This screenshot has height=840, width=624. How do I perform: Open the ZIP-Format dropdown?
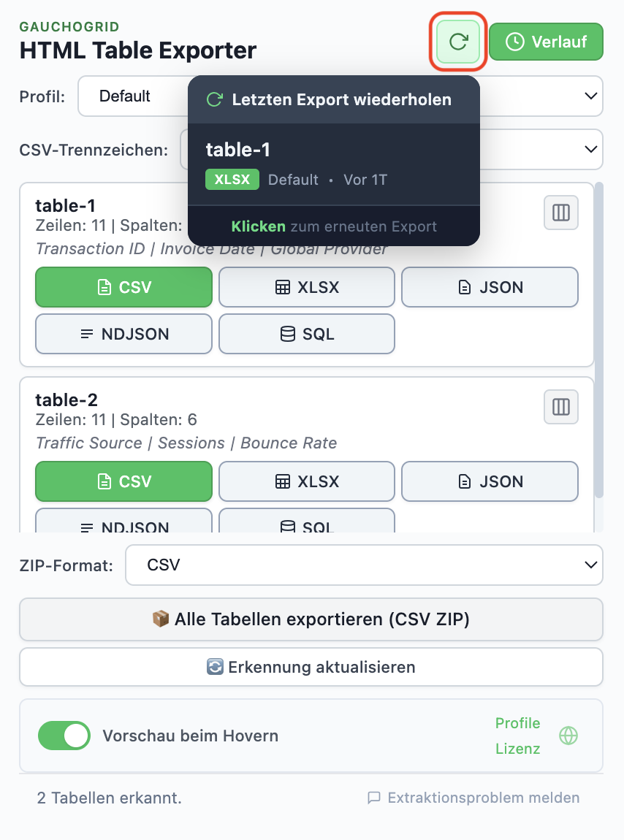click(x=364, y=565)
